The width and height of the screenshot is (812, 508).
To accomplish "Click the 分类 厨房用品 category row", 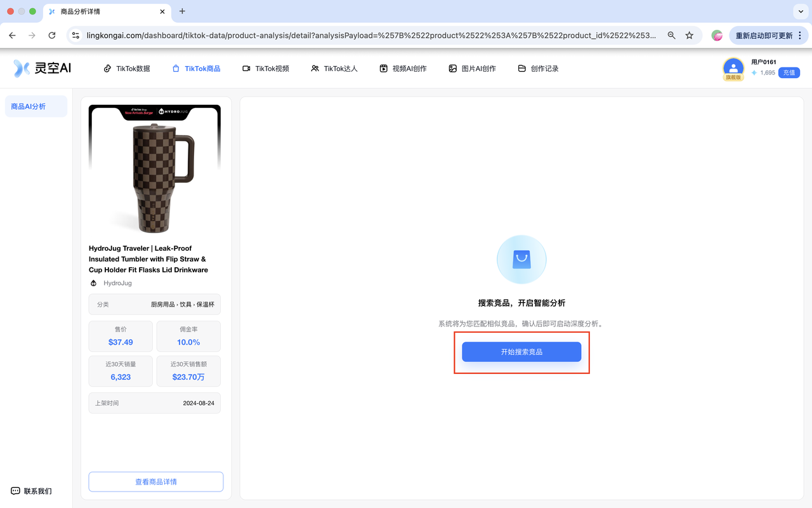I will pos(155,305).
